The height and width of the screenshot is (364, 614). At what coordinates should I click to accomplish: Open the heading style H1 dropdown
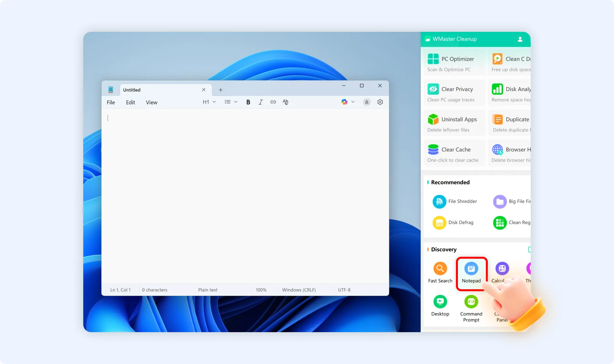point(209,102)
